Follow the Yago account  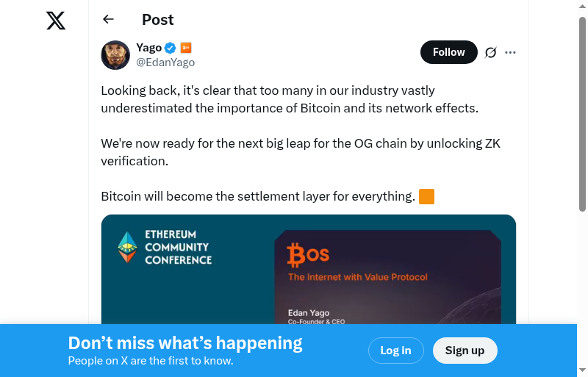pyautogui.click(x=448, y=52)
